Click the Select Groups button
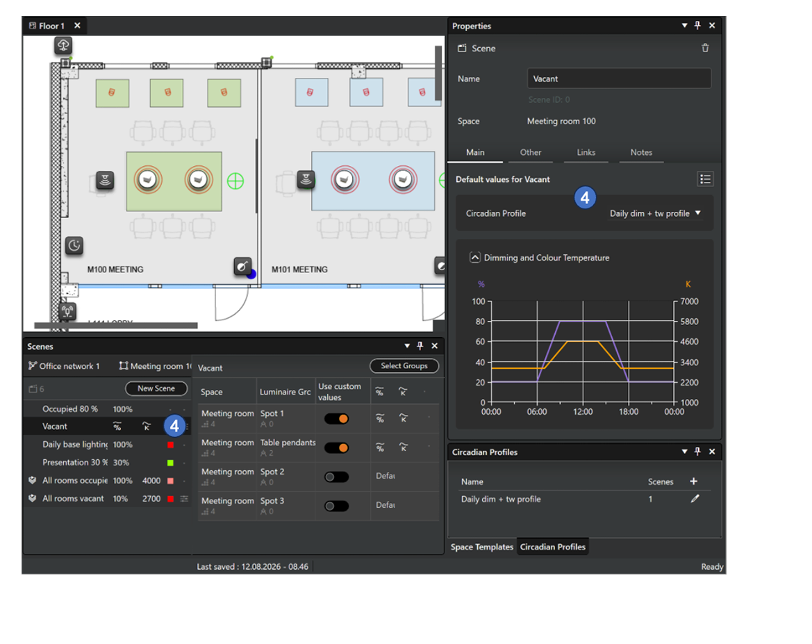 [x=404, y=366]
